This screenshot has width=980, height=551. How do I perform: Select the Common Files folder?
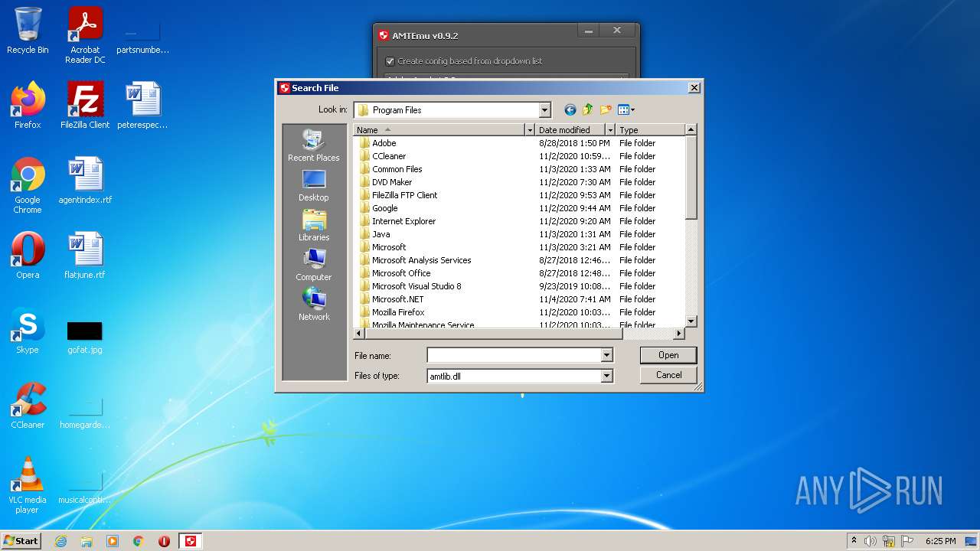click(x=390, y=169)
